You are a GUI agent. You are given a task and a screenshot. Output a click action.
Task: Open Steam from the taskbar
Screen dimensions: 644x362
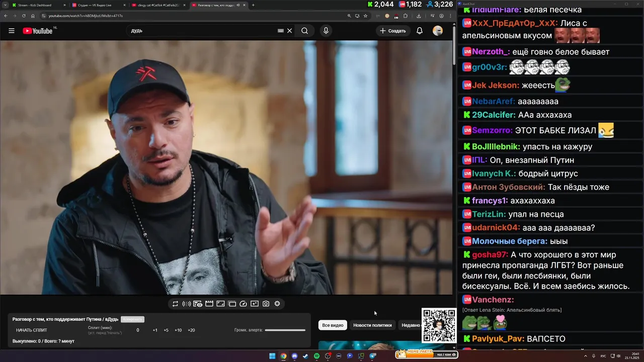[x=305, y=356]
